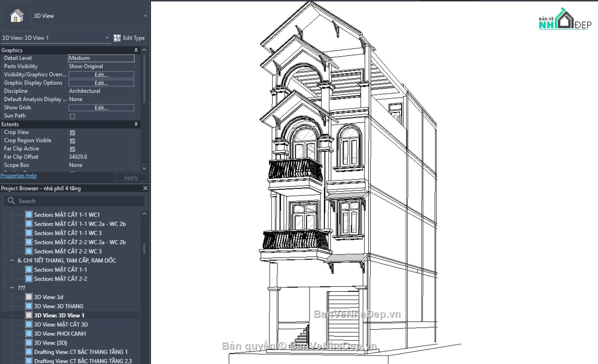Viewport: 598px width, 364px height.
Task: Select the '3D View: 3D View 1' tree row
Action: (70, 315)
